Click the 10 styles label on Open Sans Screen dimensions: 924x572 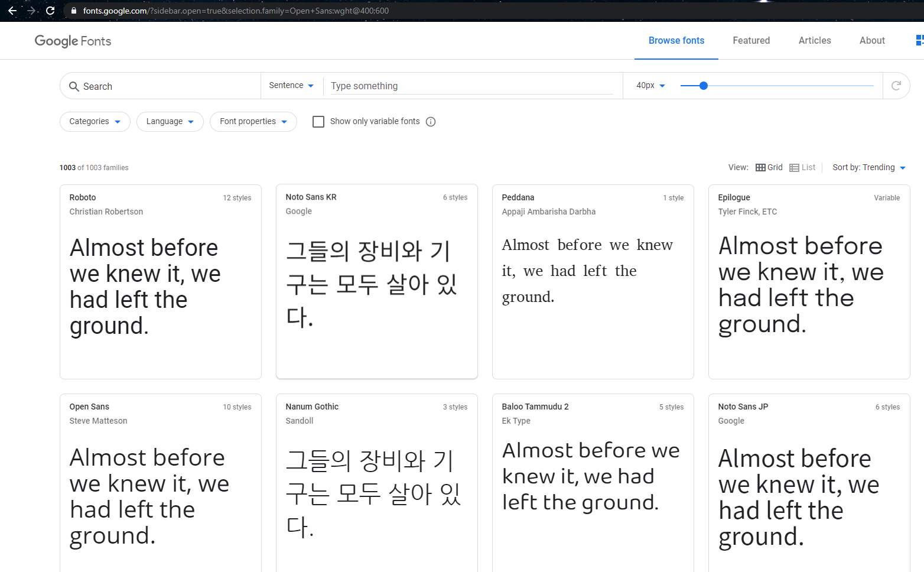[x=237, y=407]
